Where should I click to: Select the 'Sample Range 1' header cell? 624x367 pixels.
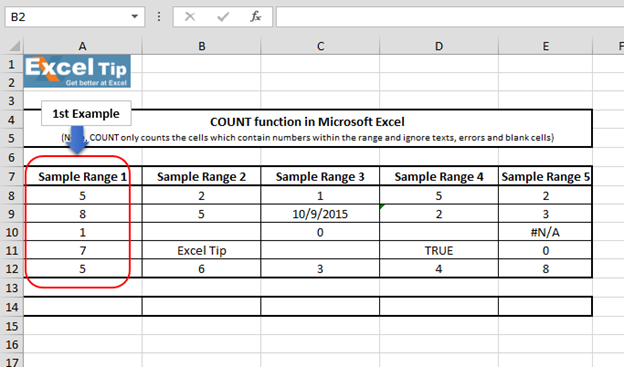[82, 176]
